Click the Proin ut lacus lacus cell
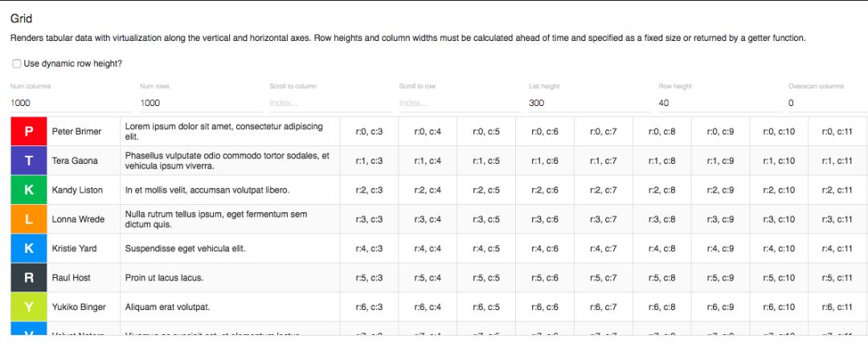This screenshot has height=351, width=868. click(230, 278)
